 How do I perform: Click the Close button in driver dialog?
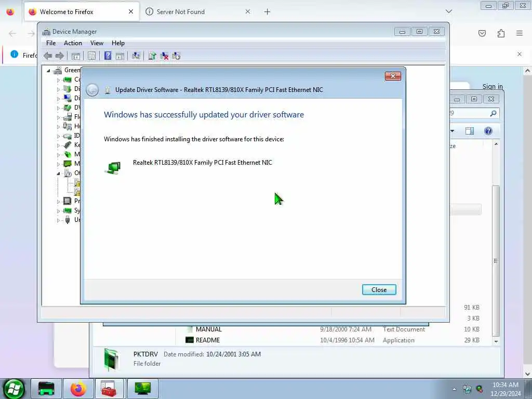point(379,290)
